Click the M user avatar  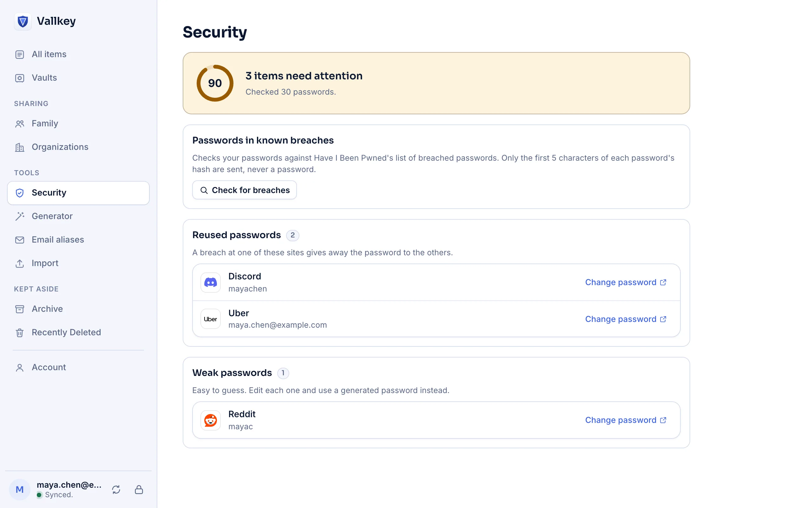tap(20, 490)
